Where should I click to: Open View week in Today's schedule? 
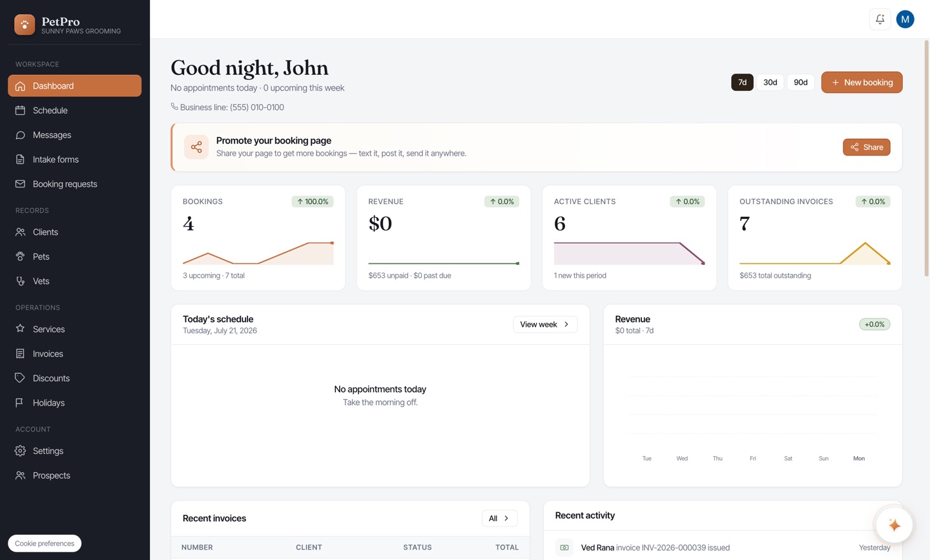coord(545,324)
